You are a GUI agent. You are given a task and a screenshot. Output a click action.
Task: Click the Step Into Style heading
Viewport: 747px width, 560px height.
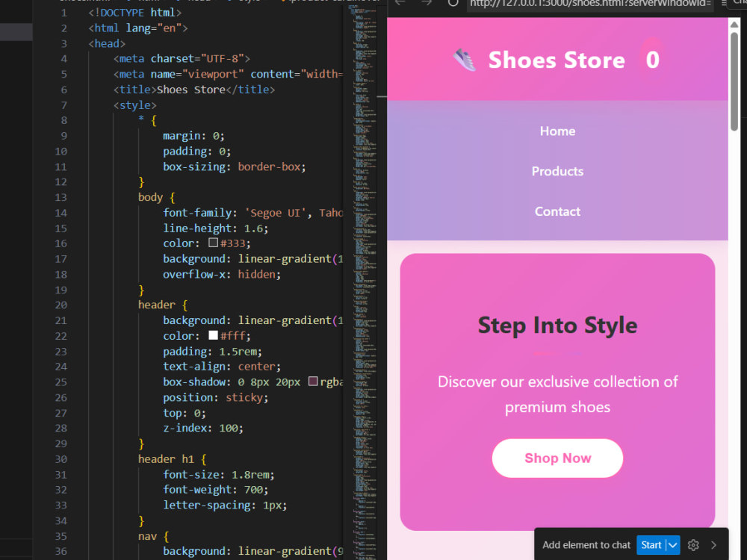pos(557,326)
